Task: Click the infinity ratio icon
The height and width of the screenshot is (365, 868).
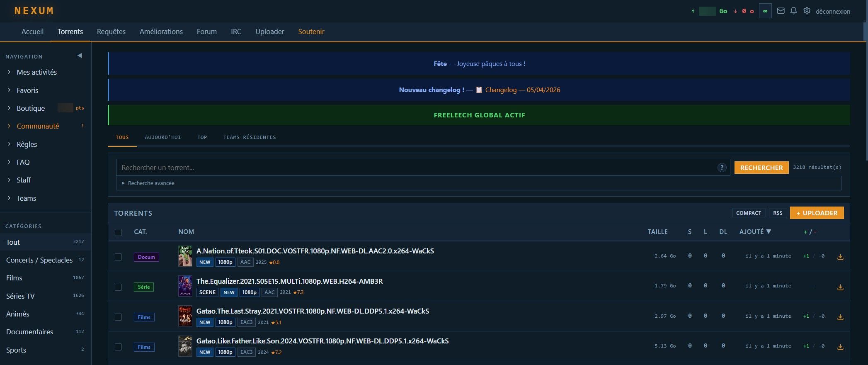Action: [x=765, y=11]
